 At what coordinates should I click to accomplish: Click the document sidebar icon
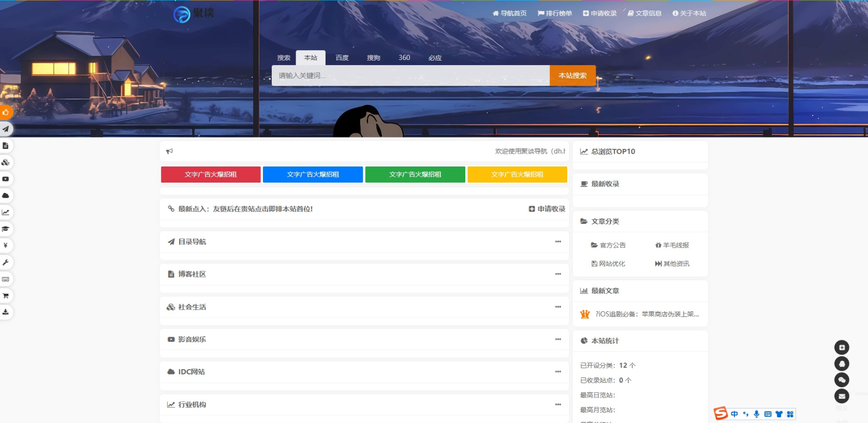pyautogui.click(x=5, y=146)
